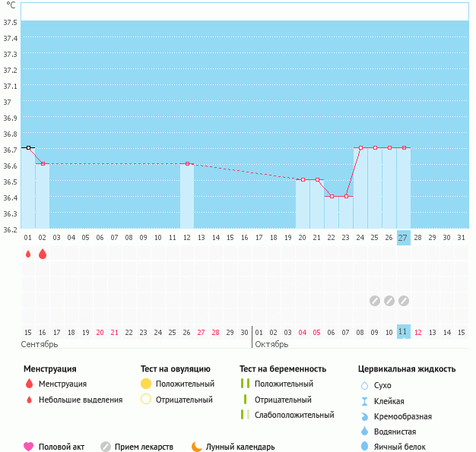Select highlighted cycle day 27 on axis

point(403,237)
